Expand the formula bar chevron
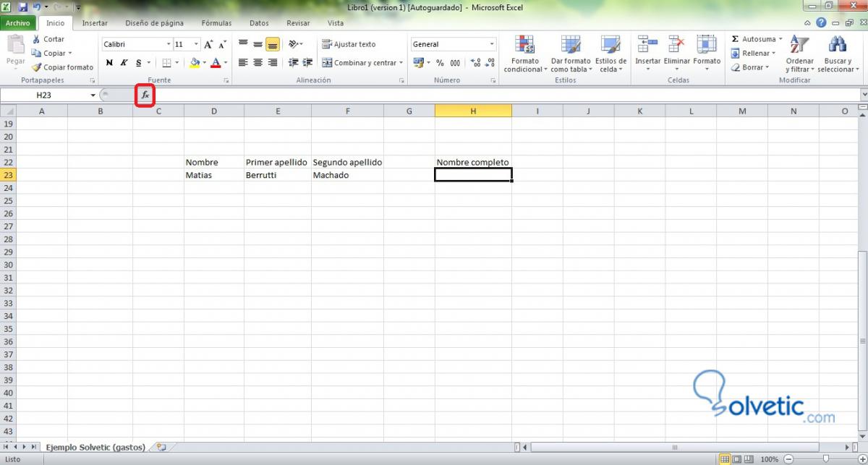This screenshot has width=868, height=465. pos(864,95)
